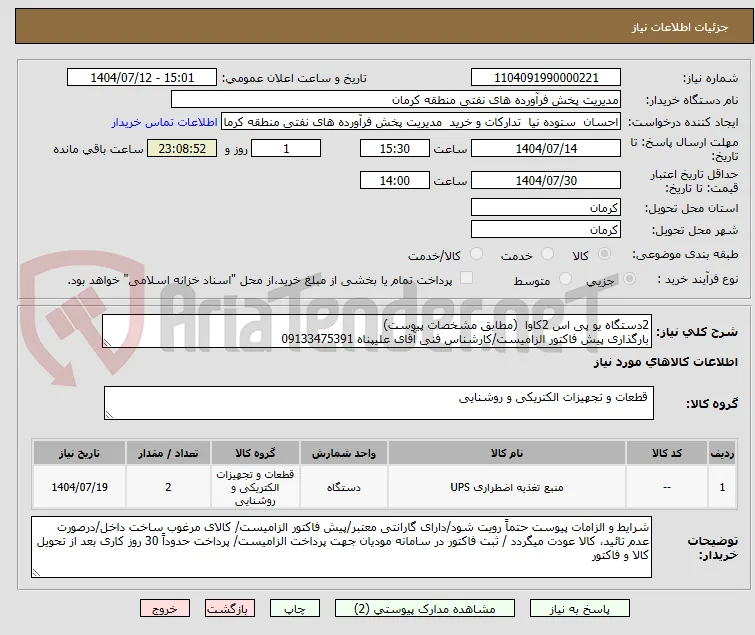Viewport: 755px width, 635px height.
Task: Open the اطلاعات تماس خریدار link
Action: tap(165, 122)
